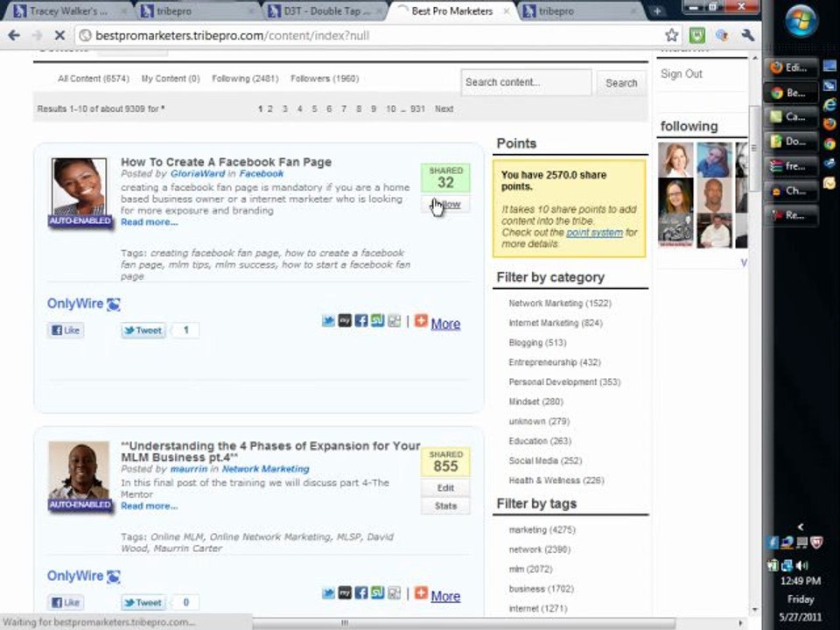Click the first avatar in the following panel
The width and height of the screenshot is (840, 630).
point(675,159)
